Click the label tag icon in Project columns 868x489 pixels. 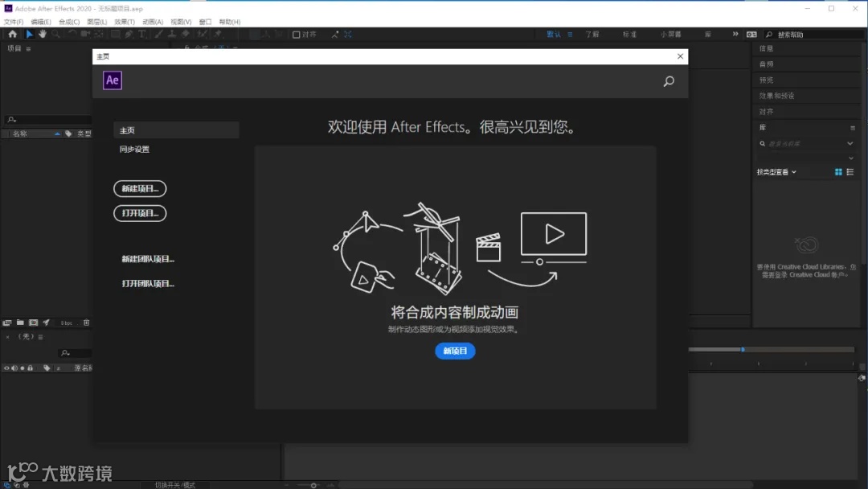click(68, 134)
